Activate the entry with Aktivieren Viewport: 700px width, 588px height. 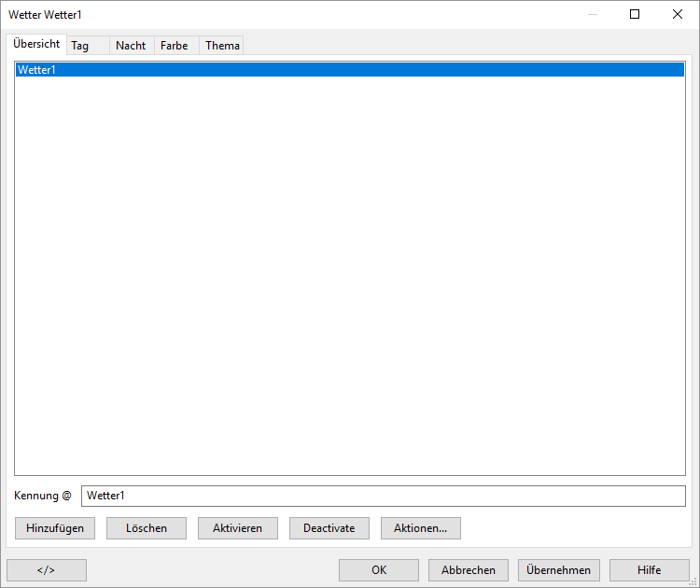point(238,528)
